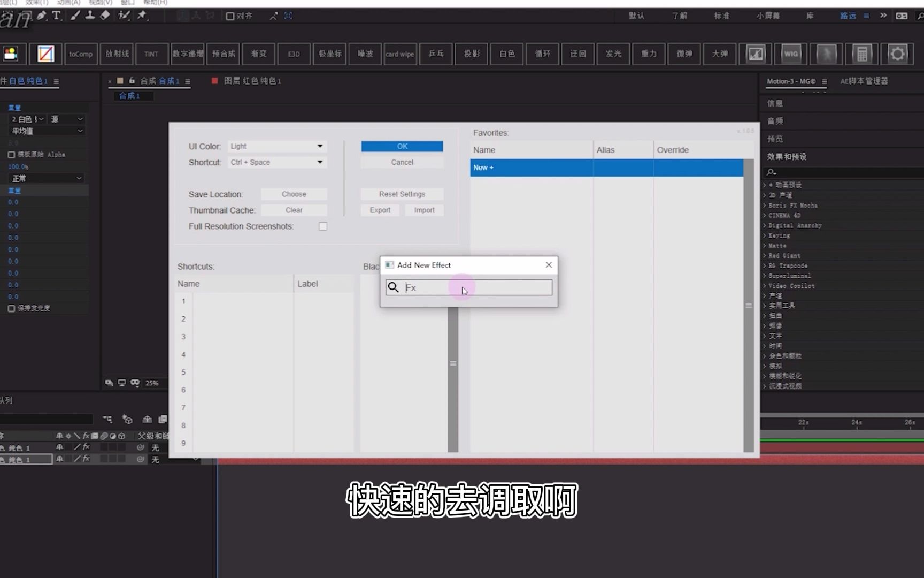
Task: Expand the Red Giant effects category
Action: point(765,256)
